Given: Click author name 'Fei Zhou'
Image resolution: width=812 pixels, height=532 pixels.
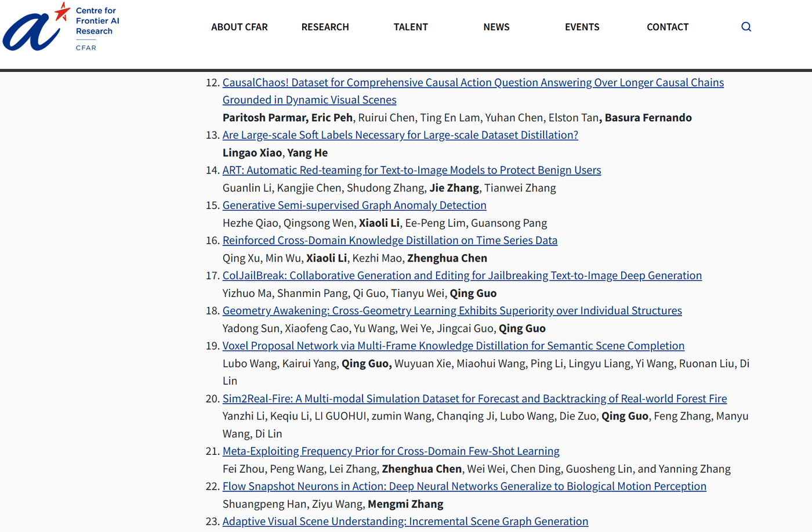Looking at the screenshot, I should [244, 469].
